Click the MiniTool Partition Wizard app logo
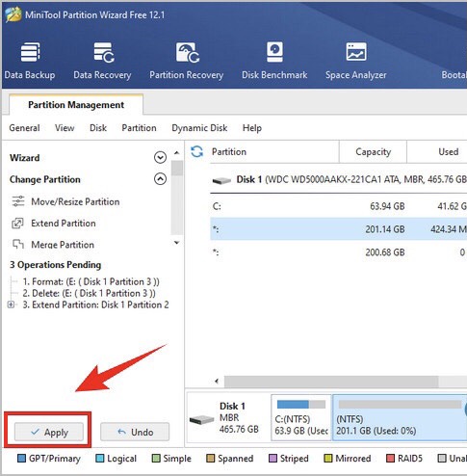The image size is (467, 476). tap(13, 14)
